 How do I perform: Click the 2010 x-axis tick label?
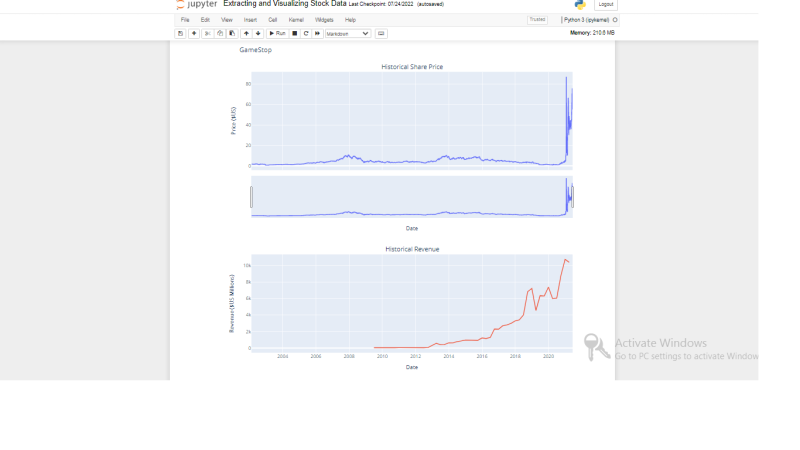(382, 357)
